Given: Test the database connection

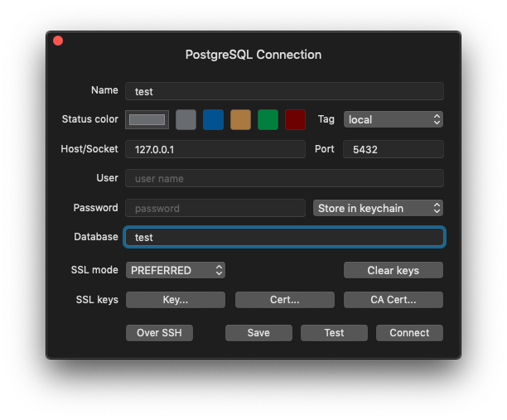Looking at the screenshot, I should click(334, 332).
